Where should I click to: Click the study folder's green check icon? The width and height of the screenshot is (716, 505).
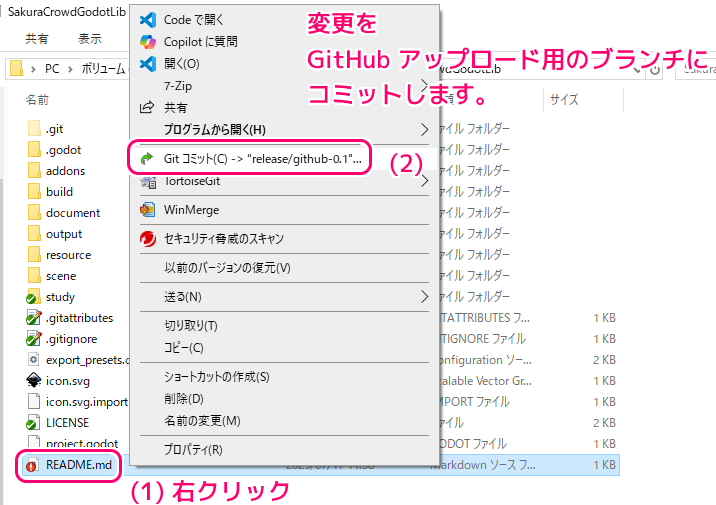(x=32, y=297)
